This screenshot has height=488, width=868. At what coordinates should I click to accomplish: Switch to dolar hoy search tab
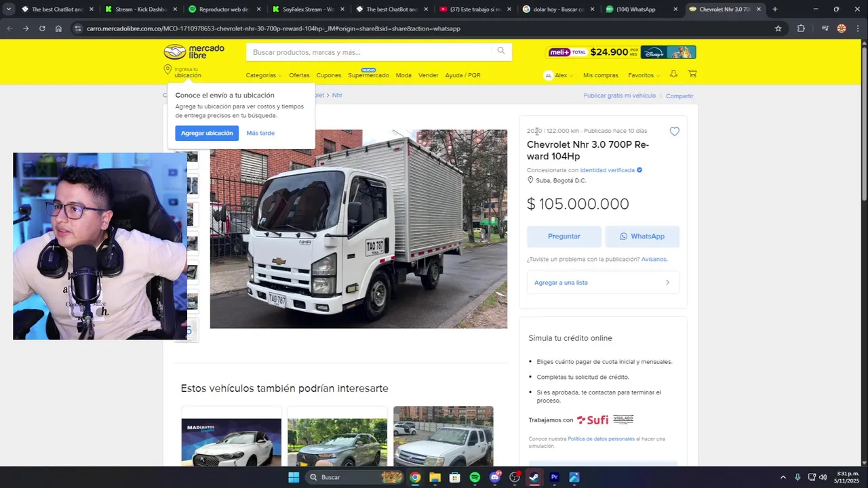coord(558,9)
